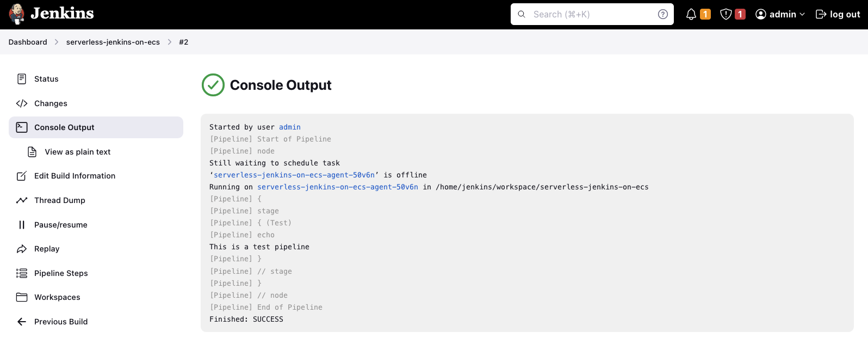Open the notifications bell icon
This screenshot has height=344, width=868.
691,14
